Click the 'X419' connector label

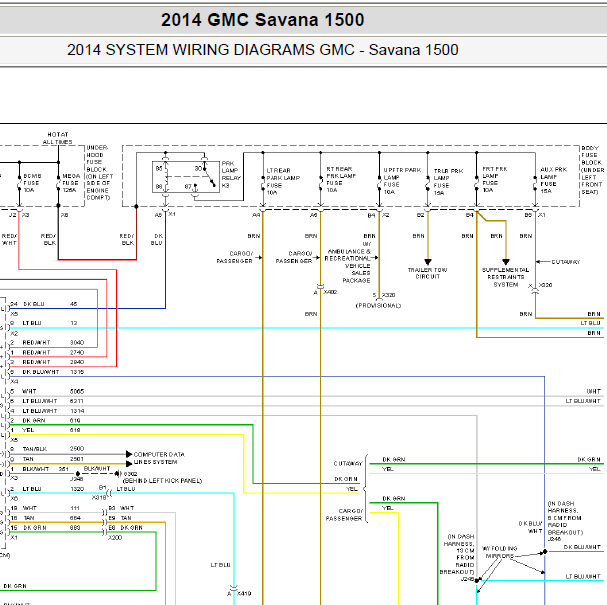click(244, 593)
